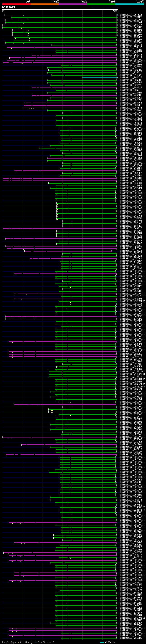
Task: Open hit UniRef100_B4FXN0
Action: 131,27
